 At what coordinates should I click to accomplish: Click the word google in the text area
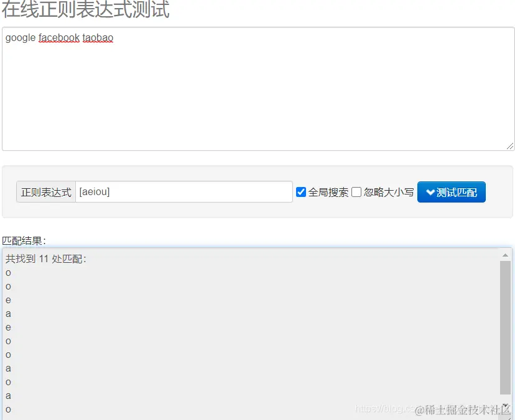pyautogui.click(x=21, y=38)
